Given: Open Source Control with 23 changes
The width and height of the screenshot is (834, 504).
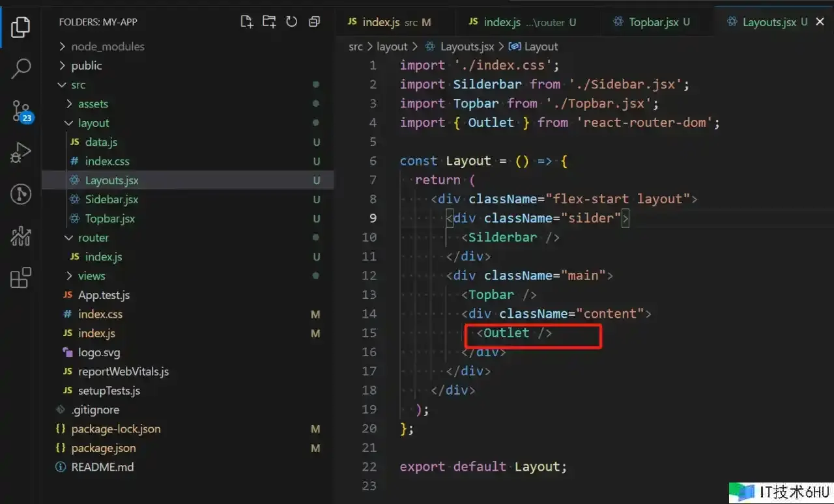Looking at the screenshot, I should (21, 111).
